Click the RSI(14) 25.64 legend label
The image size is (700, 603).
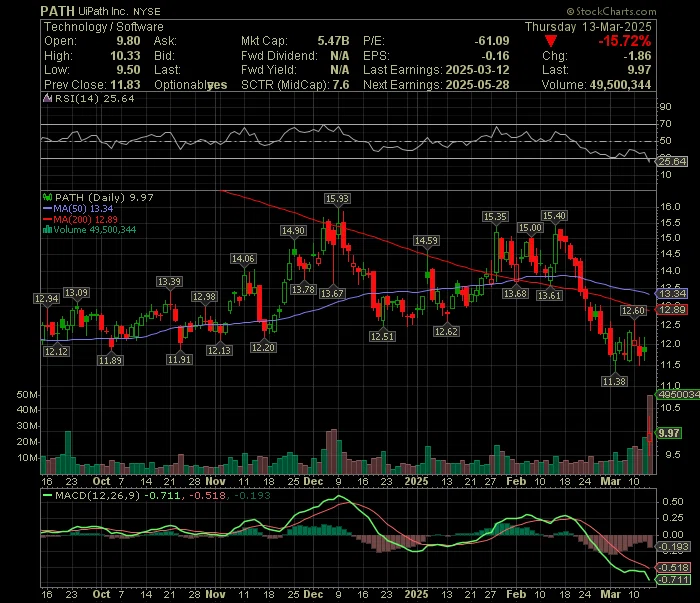pyautogui.click(x=94, y=98)
